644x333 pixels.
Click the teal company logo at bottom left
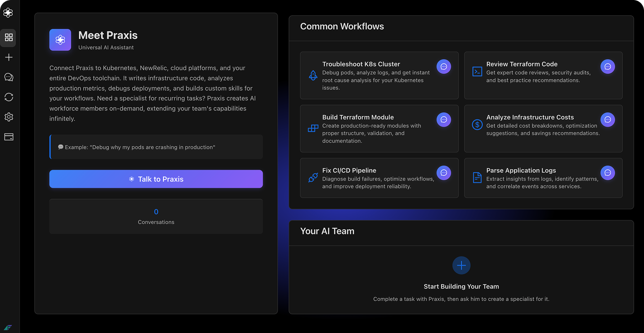click(x=8, y=327)
